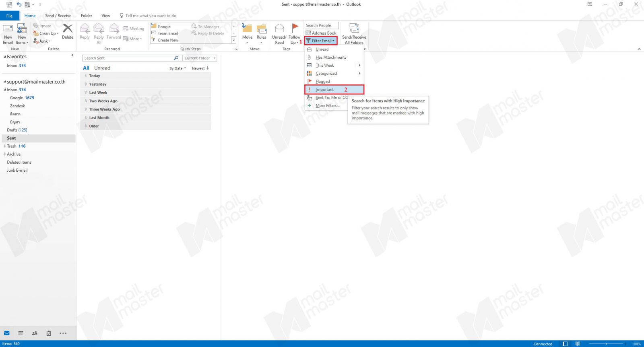Open the File tab
Image resolution: width=644 pixels, height=347 pixels.
[10, 16]
